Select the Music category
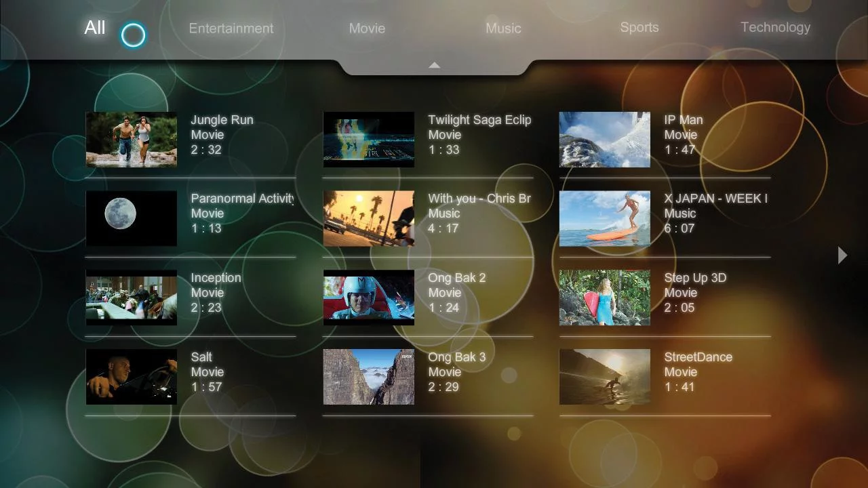This screenshot has width=868, height=488. click(x=503, y=28)
